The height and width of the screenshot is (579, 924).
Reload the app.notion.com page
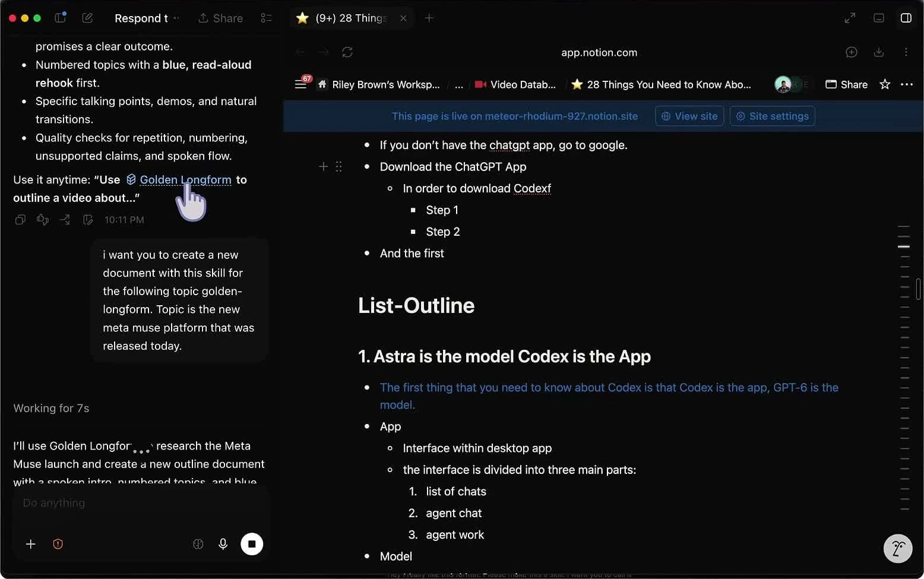[347, 52]
